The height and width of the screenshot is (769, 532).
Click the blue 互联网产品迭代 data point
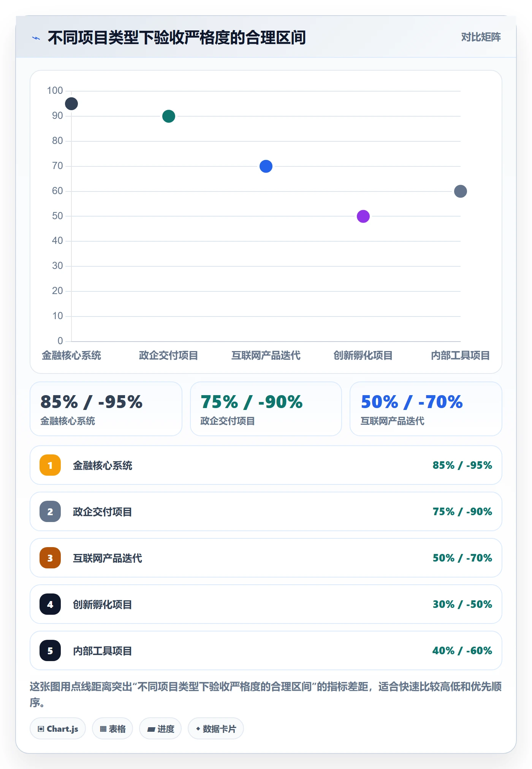pos(266,166)
